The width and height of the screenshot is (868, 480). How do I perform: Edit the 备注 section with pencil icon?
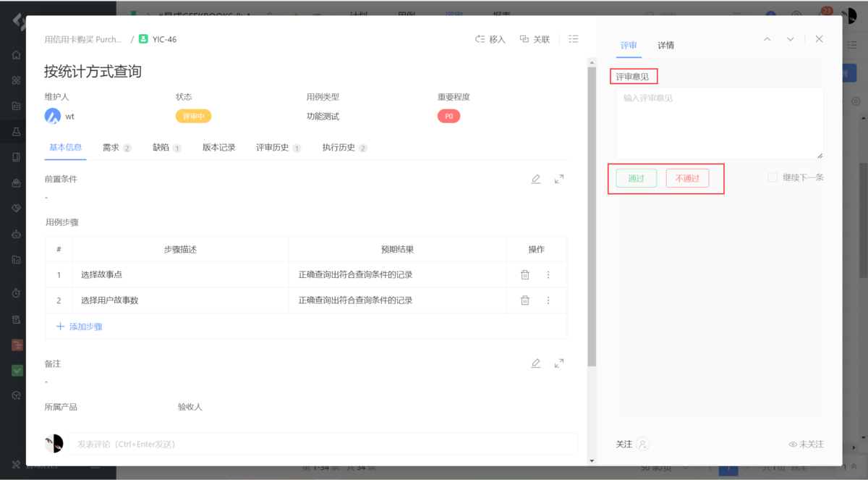536,363
